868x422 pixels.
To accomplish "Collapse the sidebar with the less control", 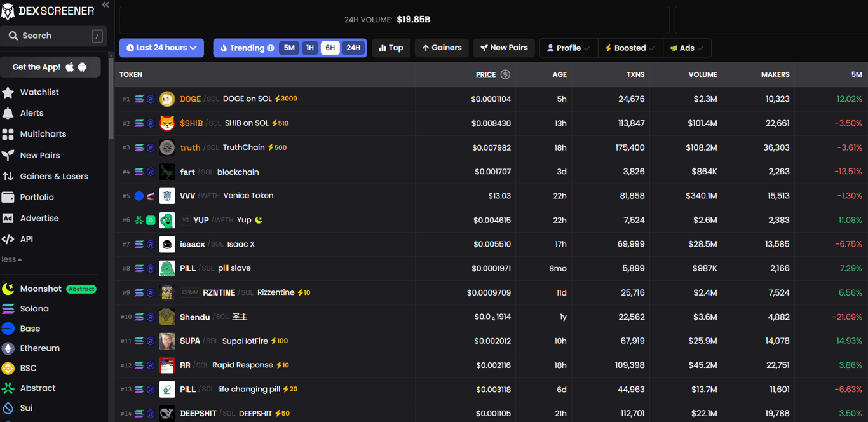I will click(17, 259).
